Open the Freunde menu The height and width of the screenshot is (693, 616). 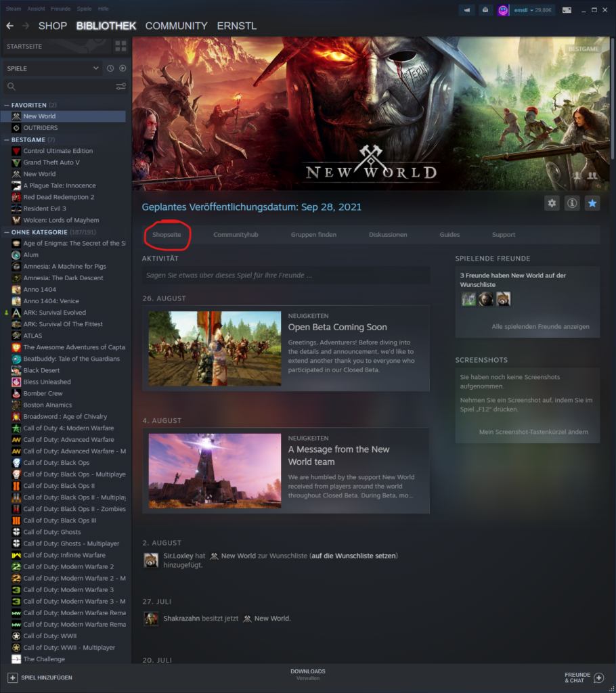click(60, 9)
